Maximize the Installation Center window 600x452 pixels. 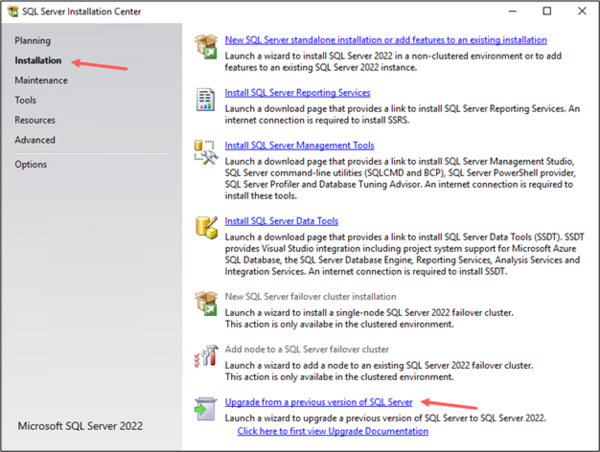pyautogui.click(x=547, y=11)
